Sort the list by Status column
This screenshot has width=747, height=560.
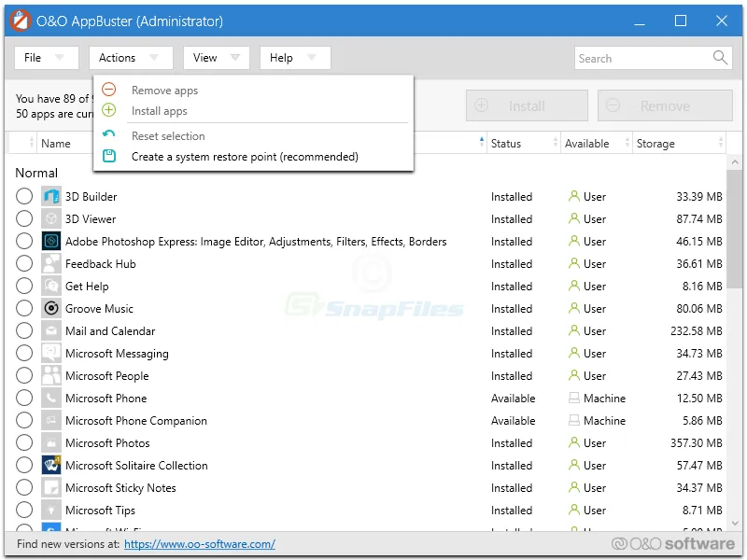pyautogui.click(x=523, y=143)
